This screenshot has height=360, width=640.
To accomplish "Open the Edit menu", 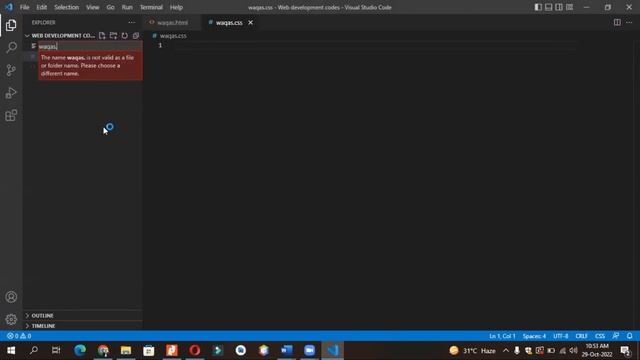I will tap(41, 7).
